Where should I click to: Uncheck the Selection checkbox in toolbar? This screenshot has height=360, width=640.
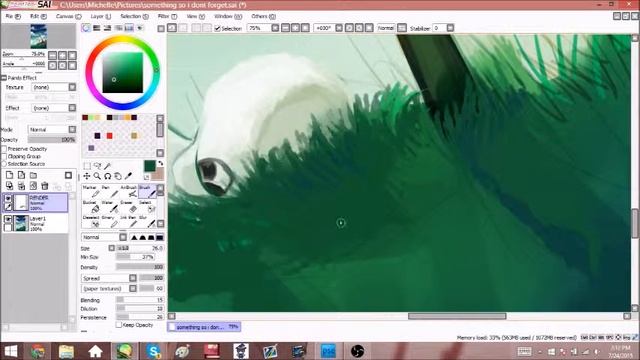218,28
